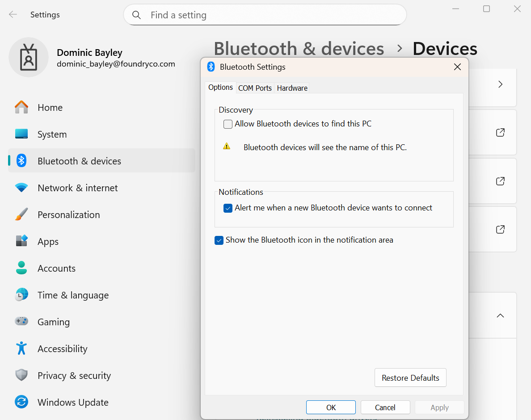Select the Gaming controller icon

[x=21, y=322]
